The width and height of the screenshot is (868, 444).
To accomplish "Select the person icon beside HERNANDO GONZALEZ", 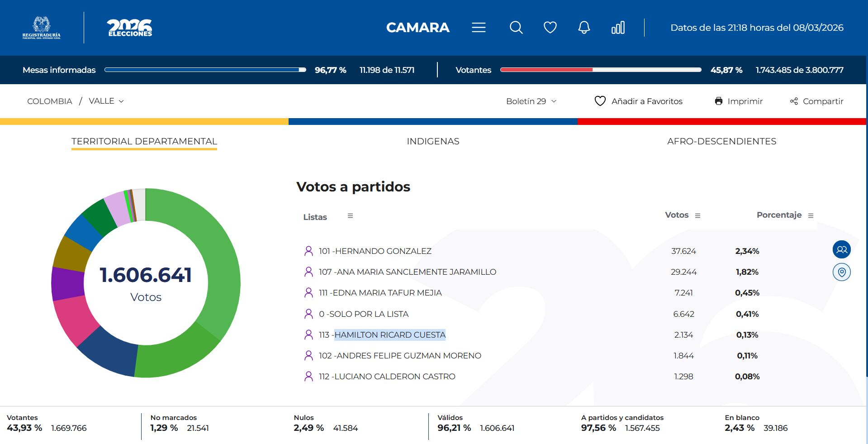I will point(309,251).
